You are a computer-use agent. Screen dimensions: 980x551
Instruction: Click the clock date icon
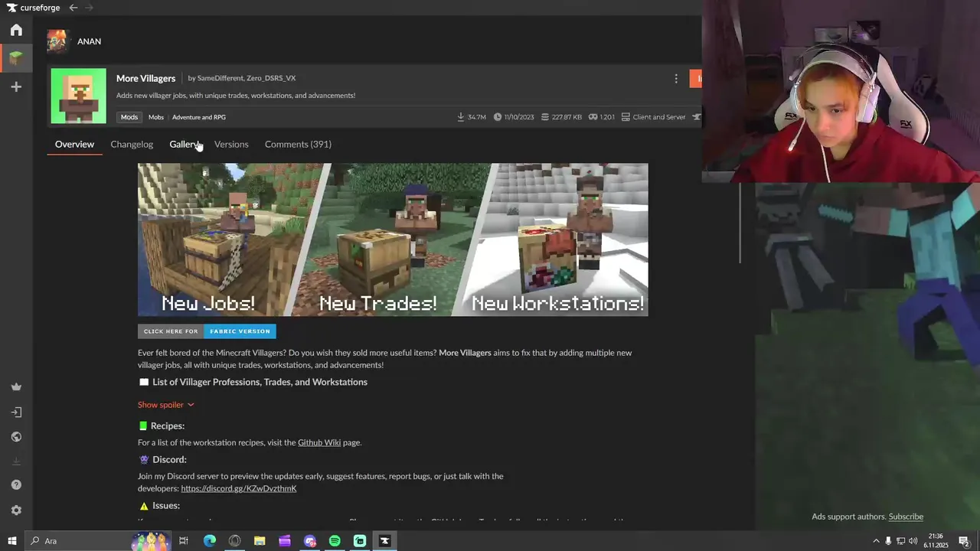click(498, 117)
